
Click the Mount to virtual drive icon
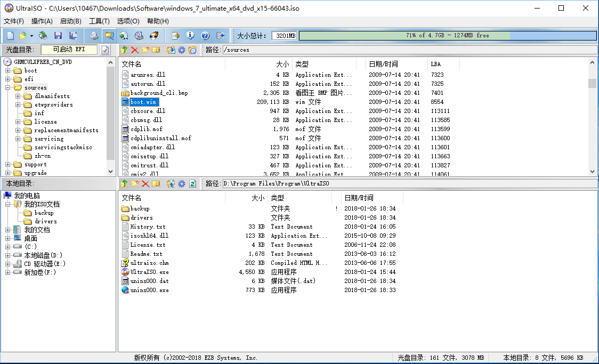139,36
